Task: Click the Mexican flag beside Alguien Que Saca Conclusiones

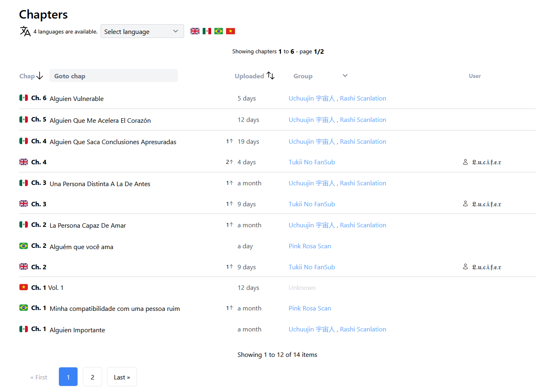Action: click(23, 141)
